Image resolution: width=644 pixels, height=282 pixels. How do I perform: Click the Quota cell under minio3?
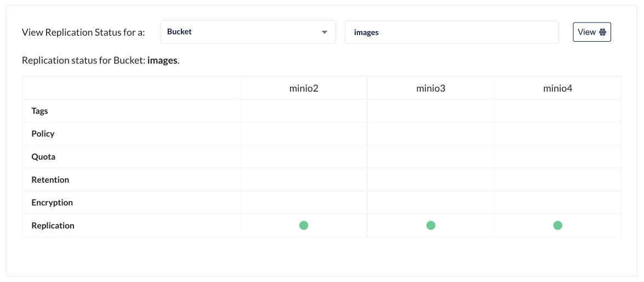pyautogui.click(x=430, y=157)
